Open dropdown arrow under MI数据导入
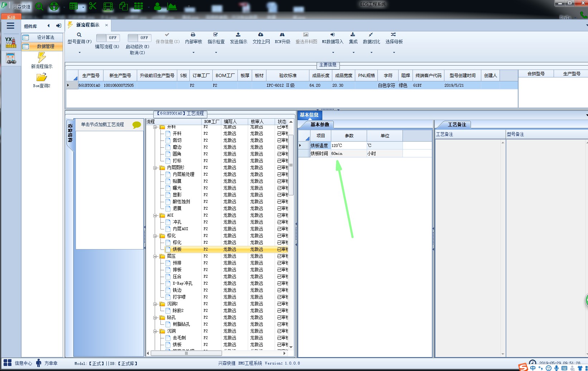 (333, 53)
